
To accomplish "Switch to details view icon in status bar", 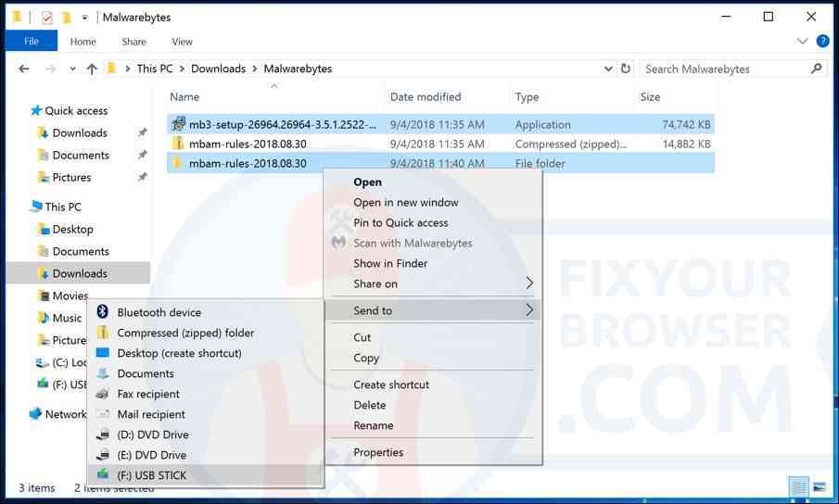I will pos(799,487).
